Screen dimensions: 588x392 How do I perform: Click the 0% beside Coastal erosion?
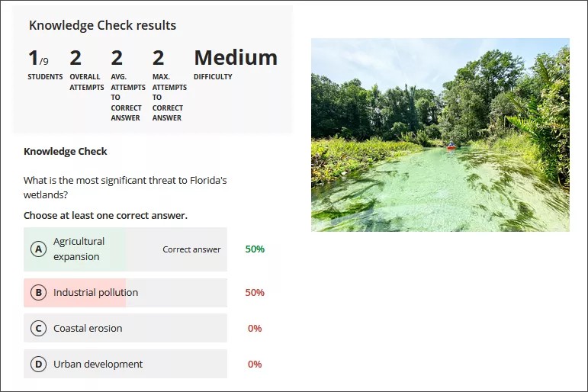[255, 329]
